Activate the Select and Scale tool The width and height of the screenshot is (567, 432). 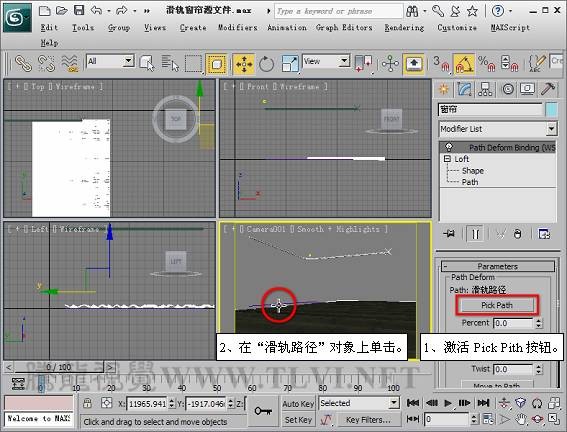[290, 64]
